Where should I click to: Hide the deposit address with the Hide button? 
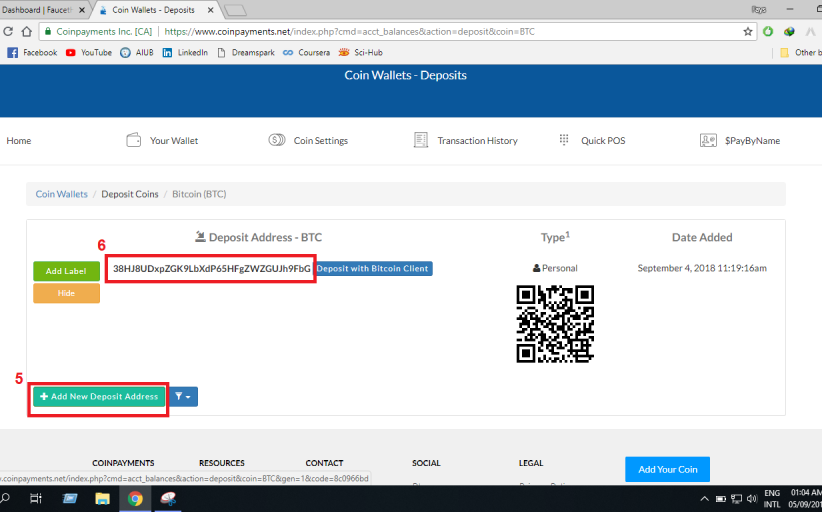click(66, 294)
